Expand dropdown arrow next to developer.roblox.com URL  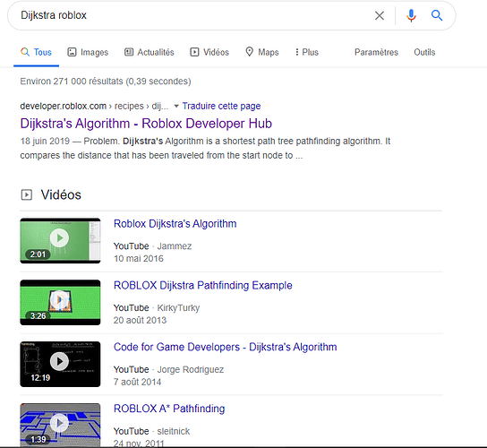click(176, 107)
